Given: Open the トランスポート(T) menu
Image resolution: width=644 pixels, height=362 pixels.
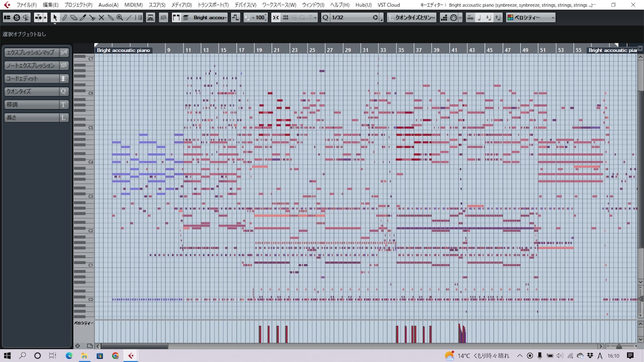Looking at the screenshot, I should coord(213,5).
